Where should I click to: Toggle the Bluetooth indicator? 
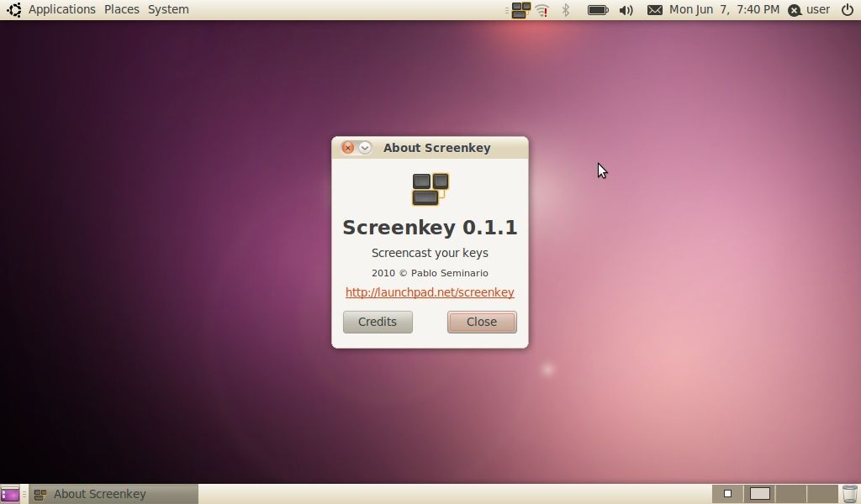pyautogui.click(x=565, y=9)
